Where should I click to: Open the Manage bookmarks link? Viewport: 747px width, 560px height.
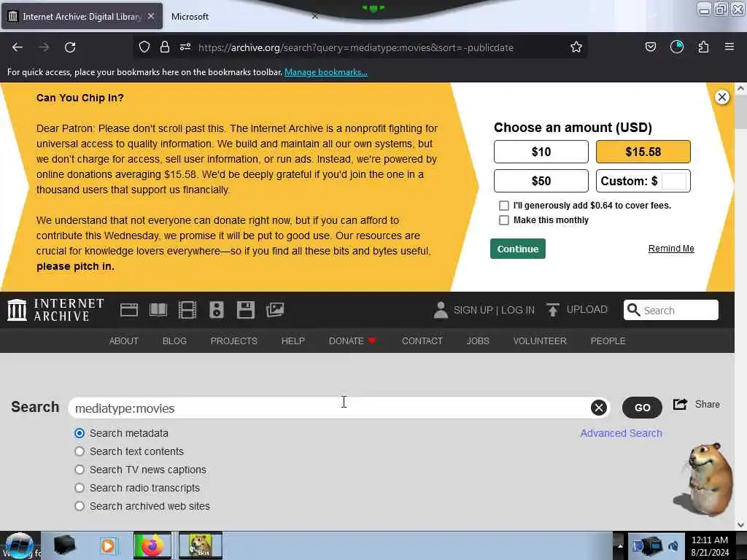point(326,72)
